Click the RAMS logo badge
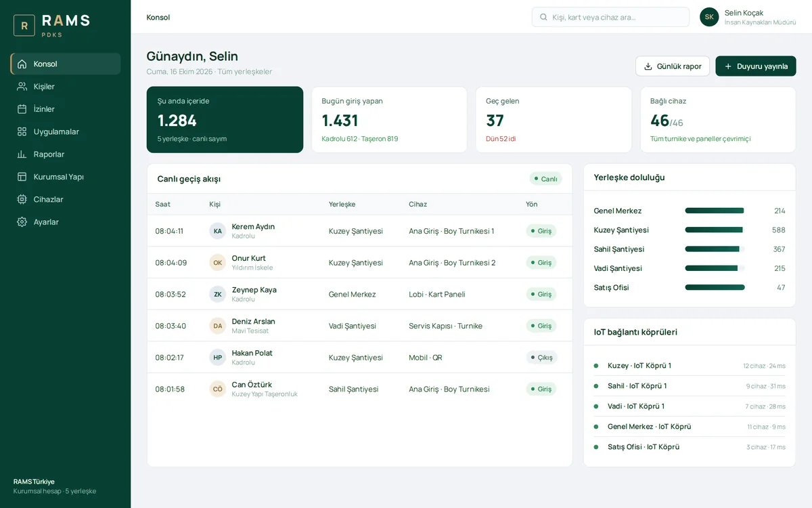The width and height of the screenshot is (812, 508). (24, 26)
